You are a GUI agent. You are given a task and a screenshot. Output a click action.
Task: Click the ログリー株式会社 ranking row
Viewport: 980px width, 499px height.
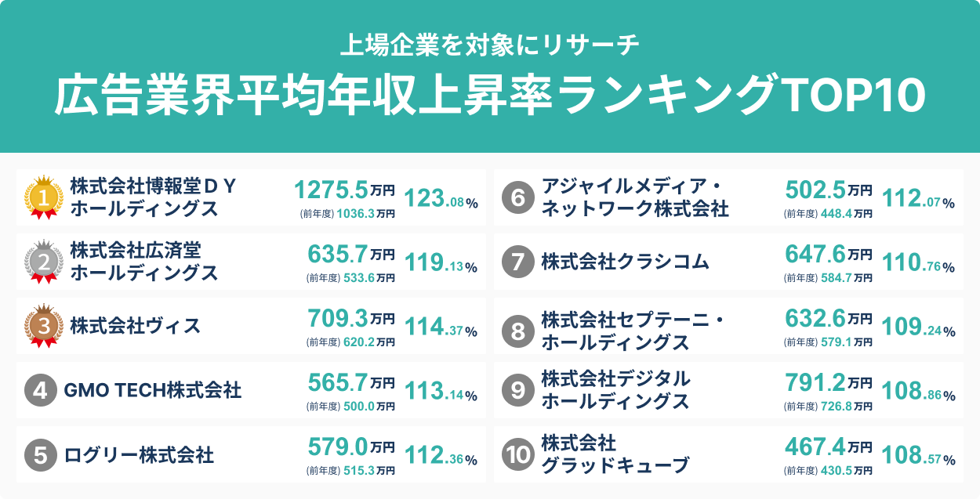point(251,454)
